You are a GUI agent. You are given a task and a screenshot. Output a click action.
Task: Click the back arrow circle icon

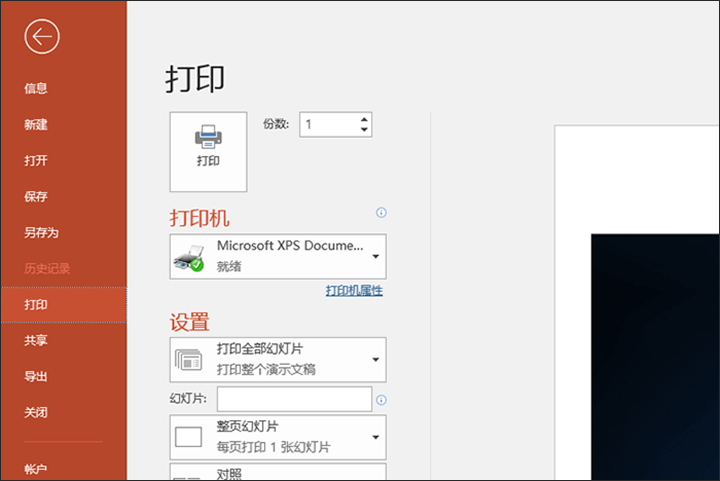42,36
